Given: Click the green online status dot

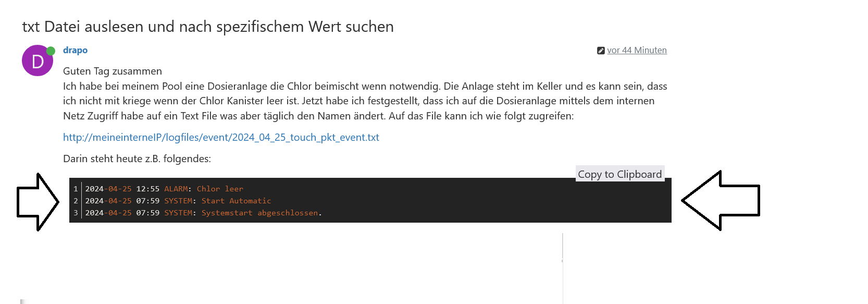Looking at the screenshot, I should [51, 51].
